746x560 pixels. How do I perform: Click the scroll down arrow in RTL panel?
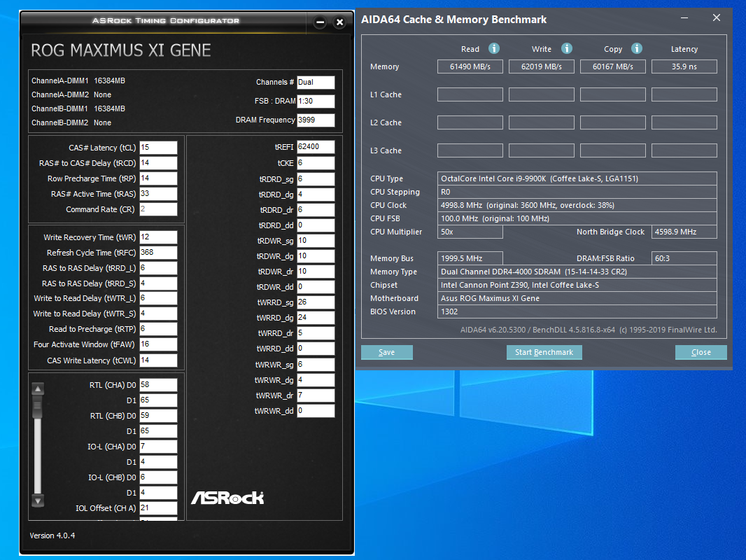click(x=38, y=500)
